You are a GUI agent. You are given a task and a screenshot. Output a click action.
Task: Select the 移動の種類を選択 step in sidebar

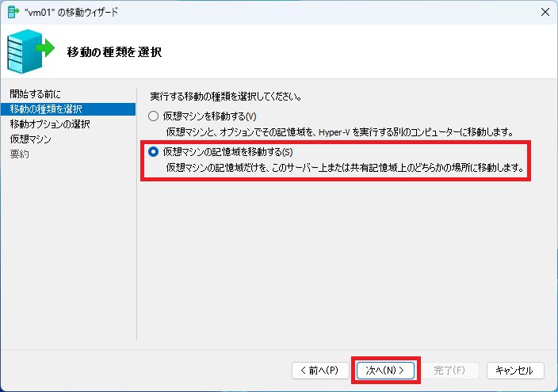pos(68,108)
